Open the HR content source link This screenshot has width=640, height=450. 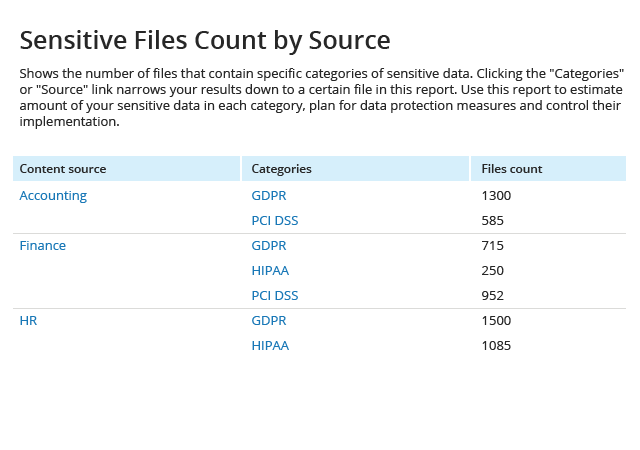[x=28, y=321]
